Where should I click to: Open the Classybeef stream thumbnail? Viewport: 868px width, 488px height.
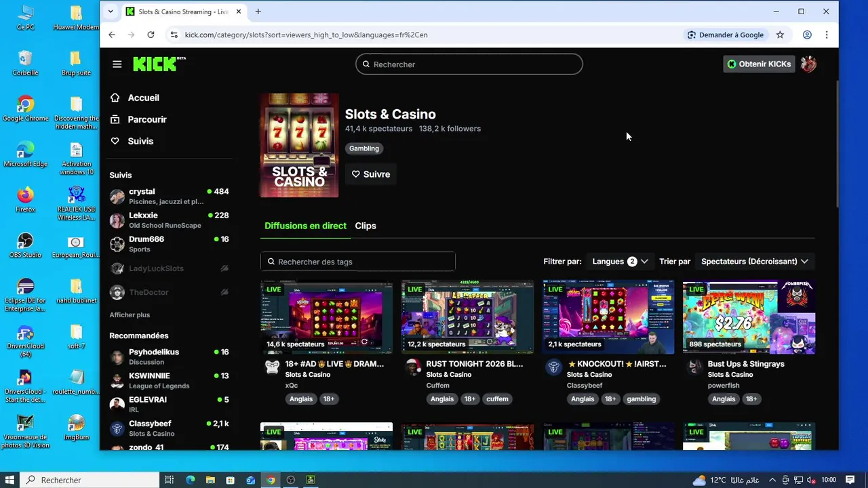pos(608,317)
